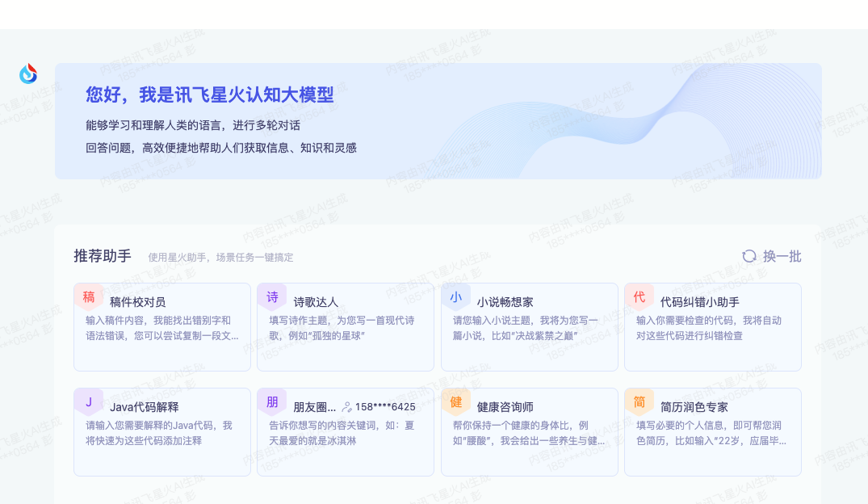Open the 诗歌达人 assistant title
This screenshot has width=868, height=504.
click(x=316, y=302)
